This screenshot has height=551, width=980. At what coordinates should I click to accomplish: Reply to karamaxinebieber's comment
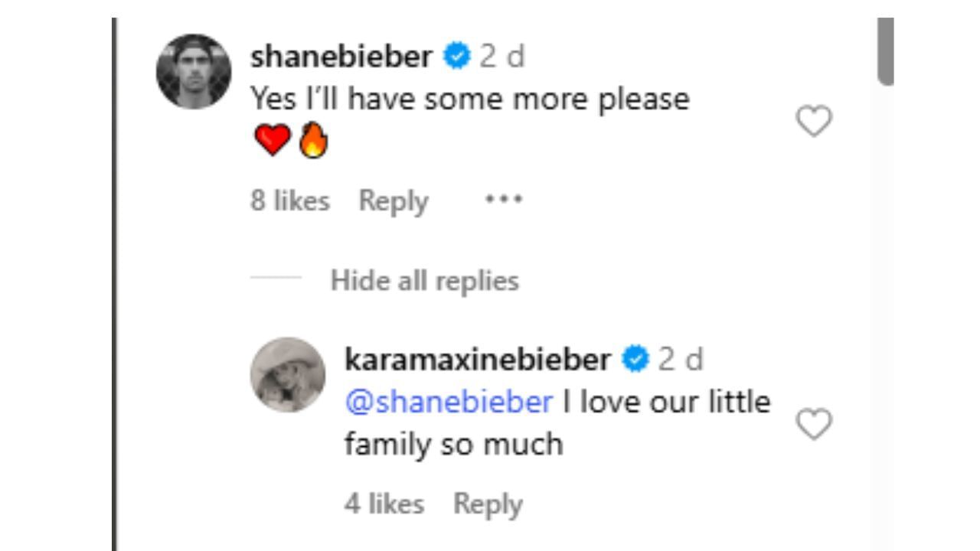488,503
